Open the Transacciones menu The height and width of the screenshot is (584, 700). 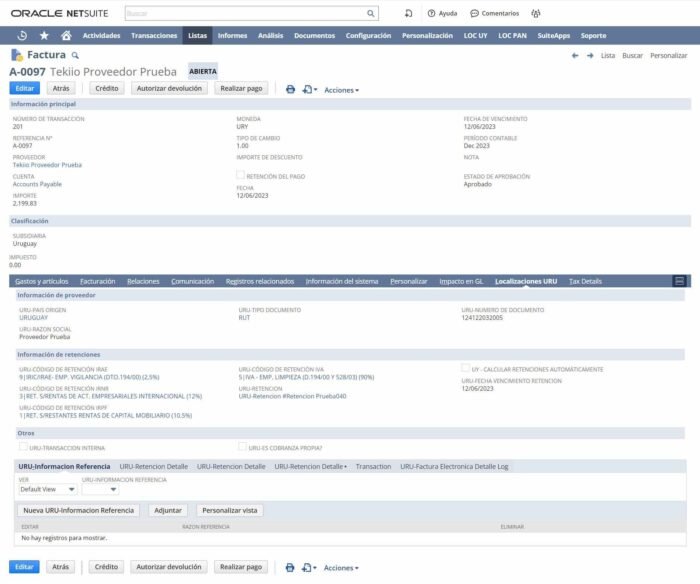pos(154,35)
